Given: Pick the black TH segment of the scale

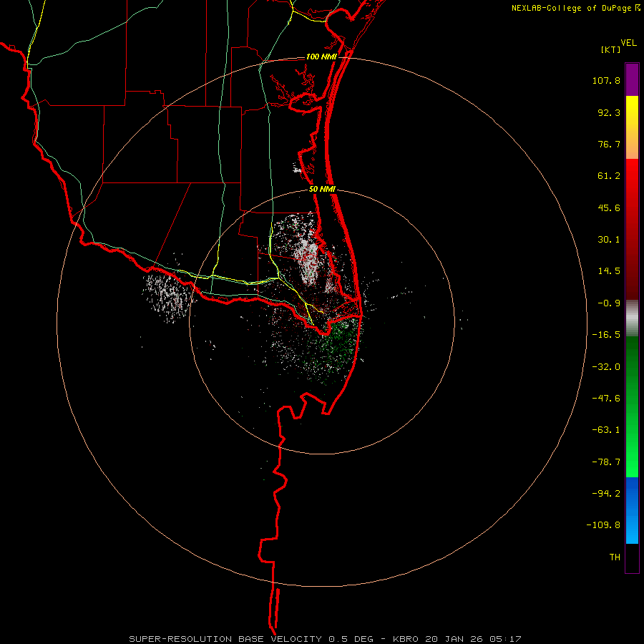Looking at the screenshot, I should [x=632, y=558].
